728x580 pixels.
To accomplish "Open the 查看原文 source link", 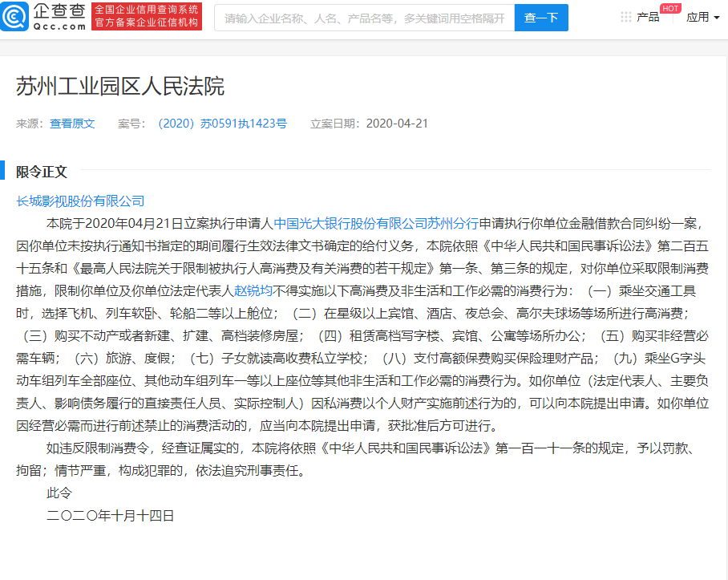I will point(72,124).
